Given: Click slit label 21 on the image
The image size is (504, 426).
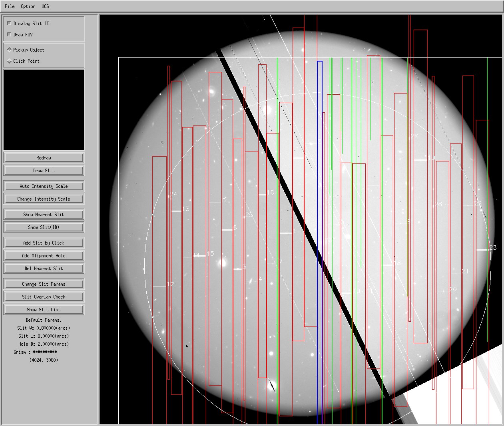Looking at the screenshot, I should [465, 271].
